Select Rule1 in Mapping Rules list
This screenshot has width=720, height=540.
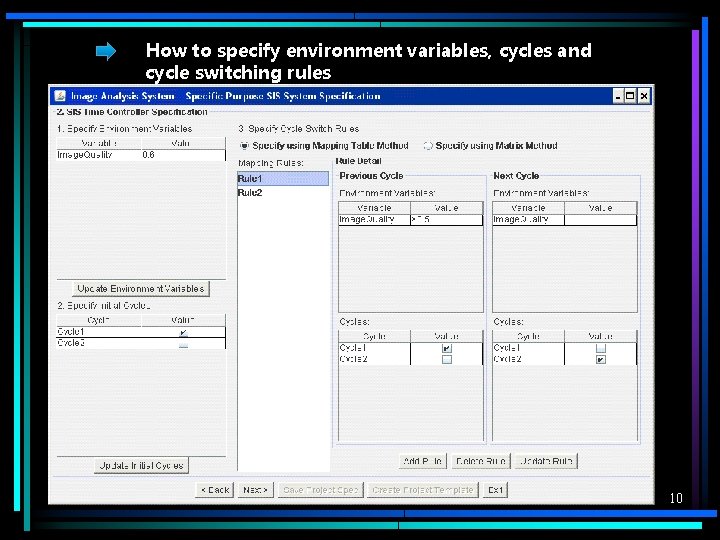tap(283, 179)
